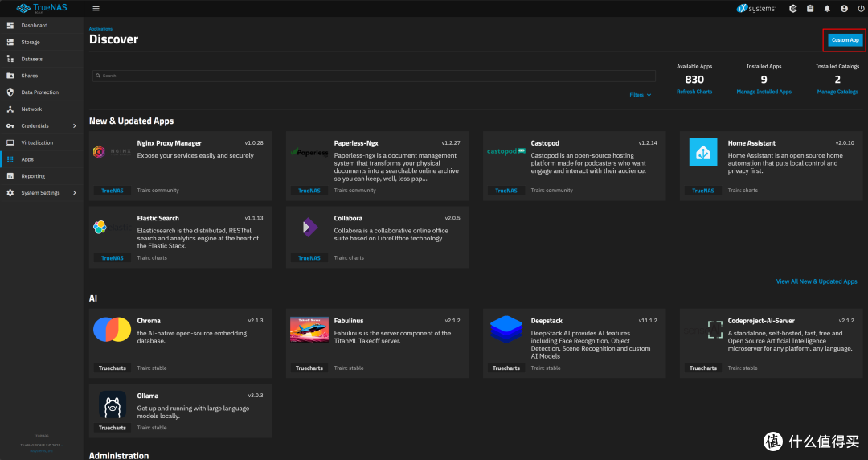Open the TrueCommand status icon
This screenshot has height=460, width=868.
point(792,8)
